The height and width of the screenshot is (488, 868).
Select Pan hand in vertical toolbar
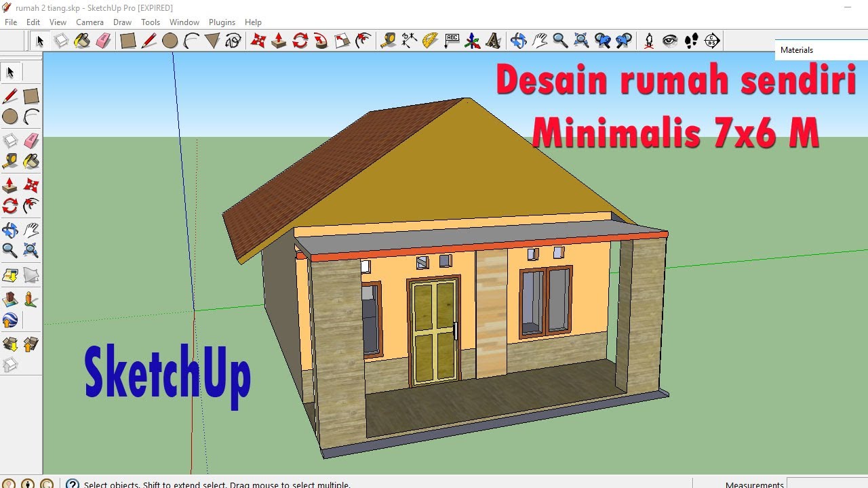pyautogui.click(x=31, y=230)
